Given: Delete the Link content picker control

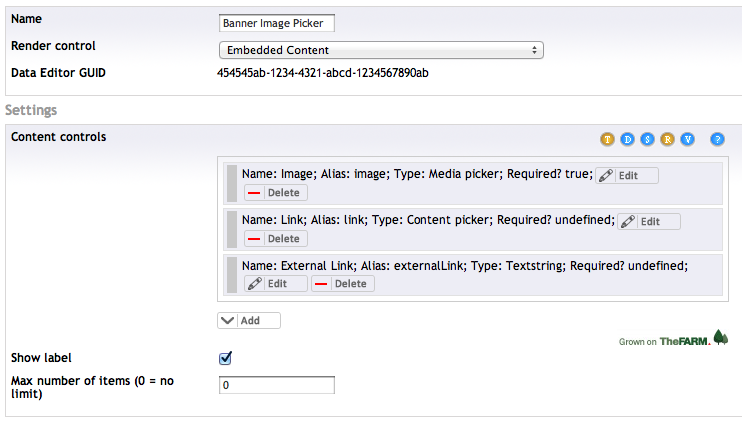Looking at the screenshot, I should click(275, 239).
